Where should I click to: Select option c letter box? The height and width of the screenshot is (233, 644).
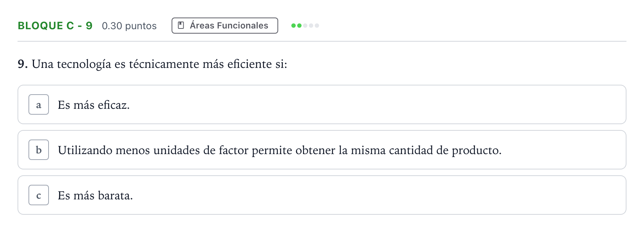point(39,195)
